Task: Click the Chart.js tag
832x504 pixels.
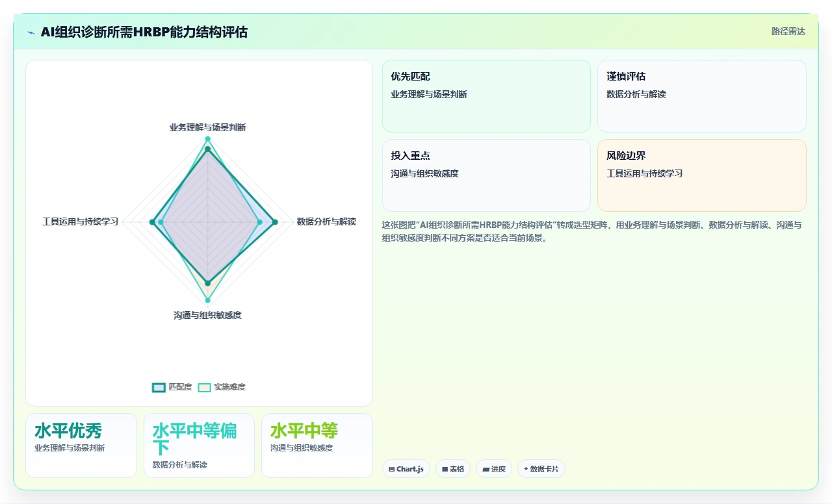Action: click(406, 469)
